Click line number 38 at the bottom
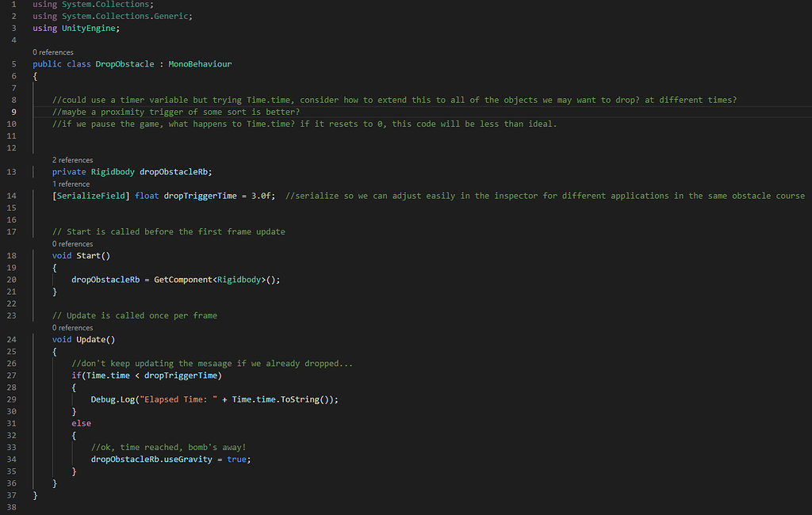Image resolution: width=812 pixels, height=515 pixels. click(x=12, y=507)
